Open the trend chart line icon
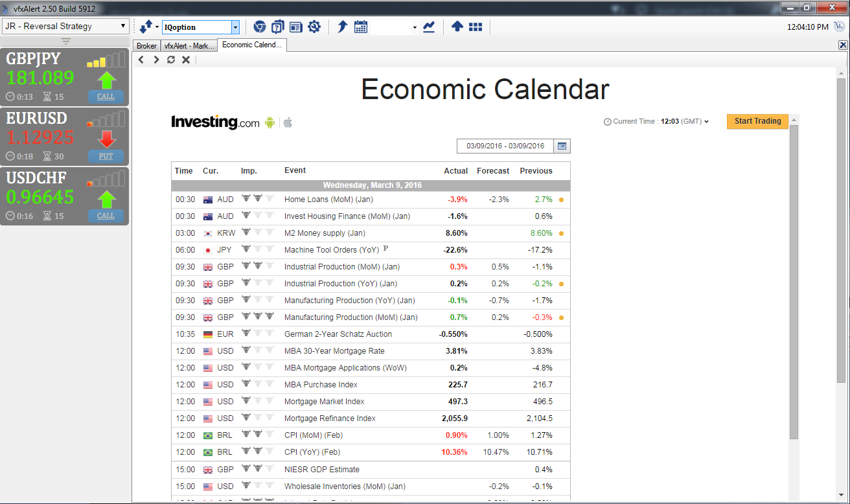This screenshot has width=850, height=504. pos(428,27)
